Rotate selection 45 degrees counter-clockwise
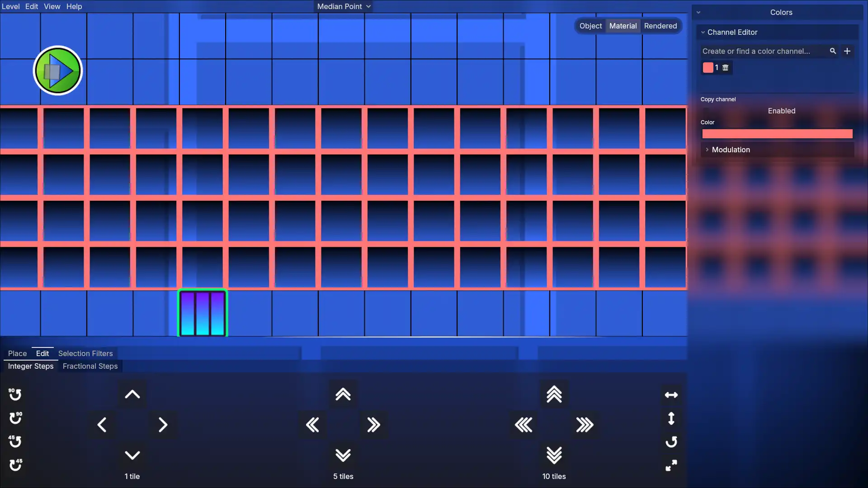The image size is (868, 488). pos(15,441)
